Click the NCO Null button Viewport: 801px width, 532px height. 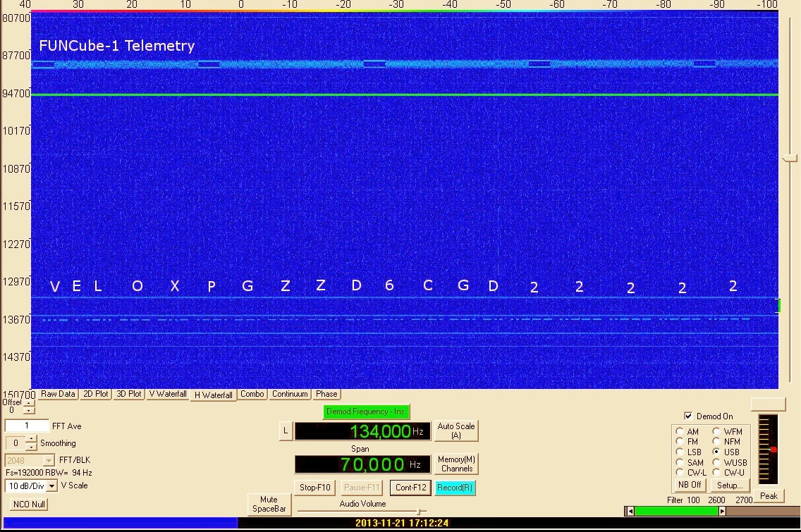click(29, 505)
